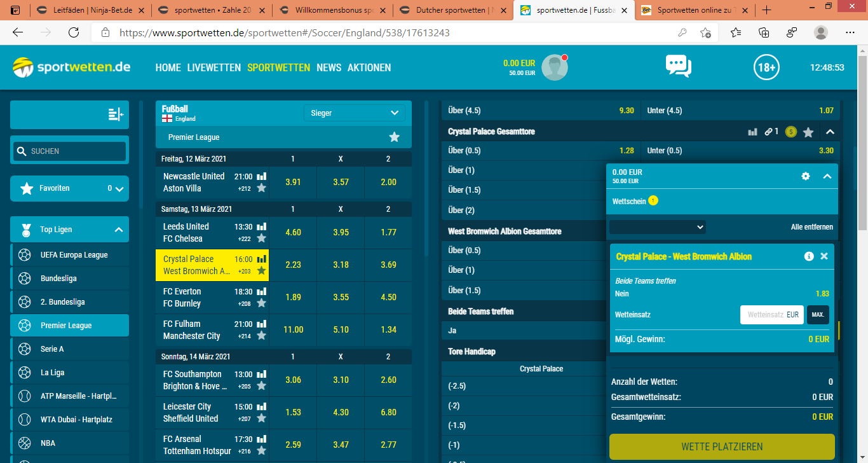Screen dimensions: 868x463
Task: Select Unter (0.5) odds 3.30
Action: (x=740, y=151)
